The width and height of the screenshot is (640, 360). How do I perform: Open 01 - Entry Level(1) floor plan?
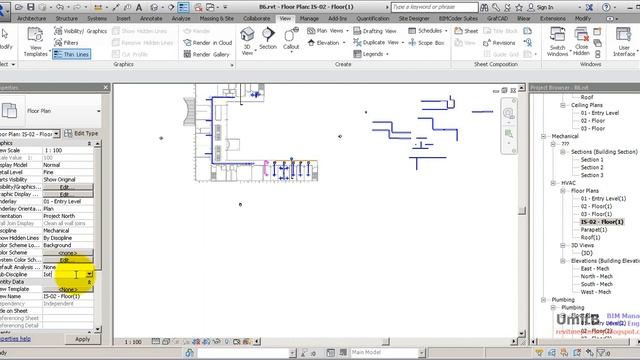(603, 198)
